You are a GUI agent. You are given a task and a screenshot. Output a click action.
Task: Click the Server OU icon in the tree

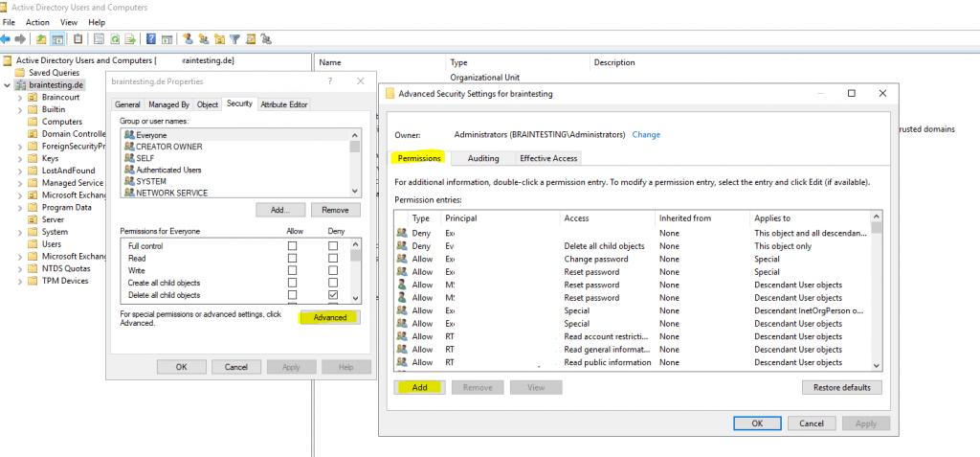33,219
